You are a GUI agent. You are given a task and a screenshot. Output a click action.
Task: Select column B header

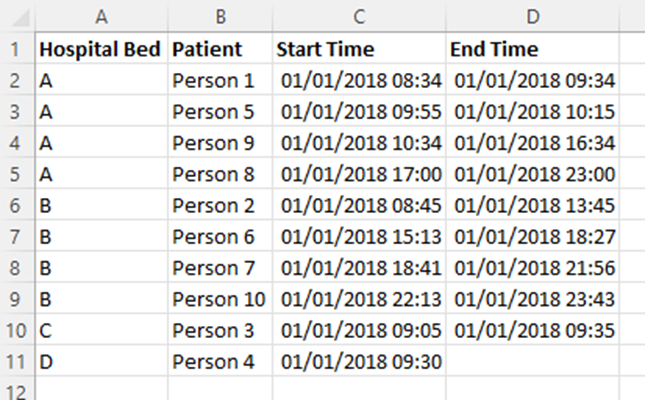220,17
